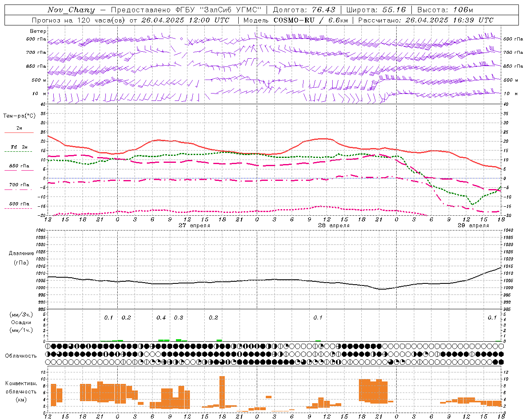This screenshot has width=525, height=420.
Task: Click the Осадки panel label
Action: (21, 322)
